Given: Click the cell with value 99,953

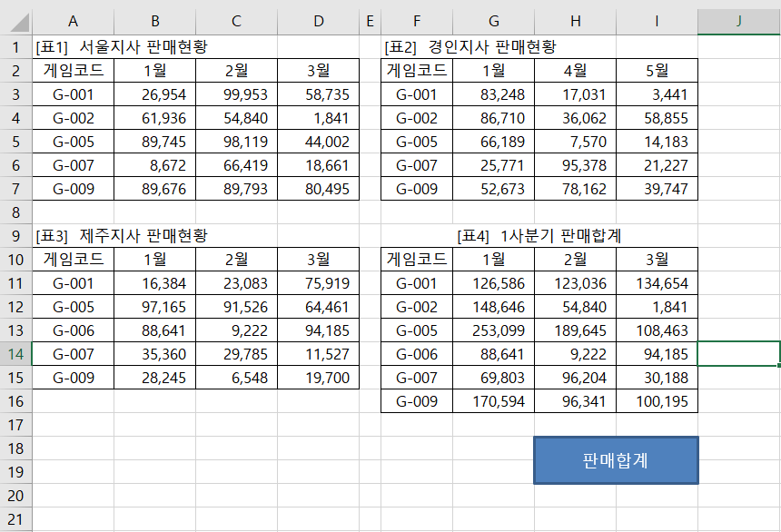Looking at the screenshot, I should point(236,94).
